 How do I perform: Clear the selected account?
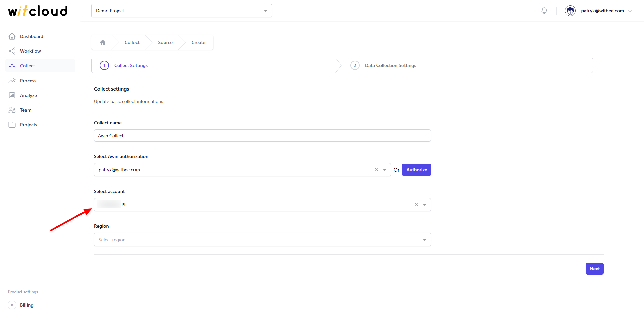417,205
